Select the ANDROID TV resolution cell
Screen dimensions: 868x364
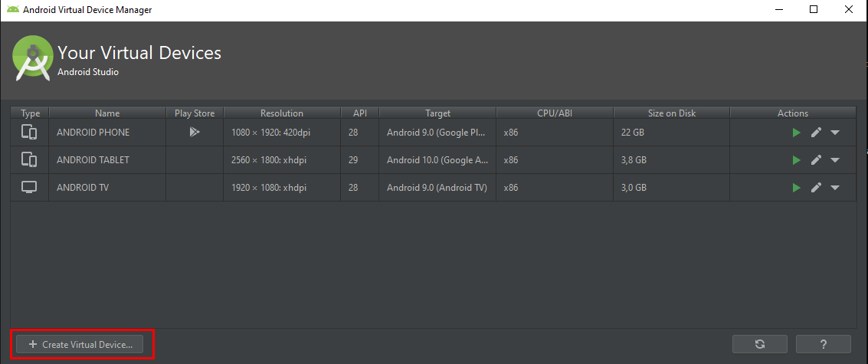(x=270, y=188)
